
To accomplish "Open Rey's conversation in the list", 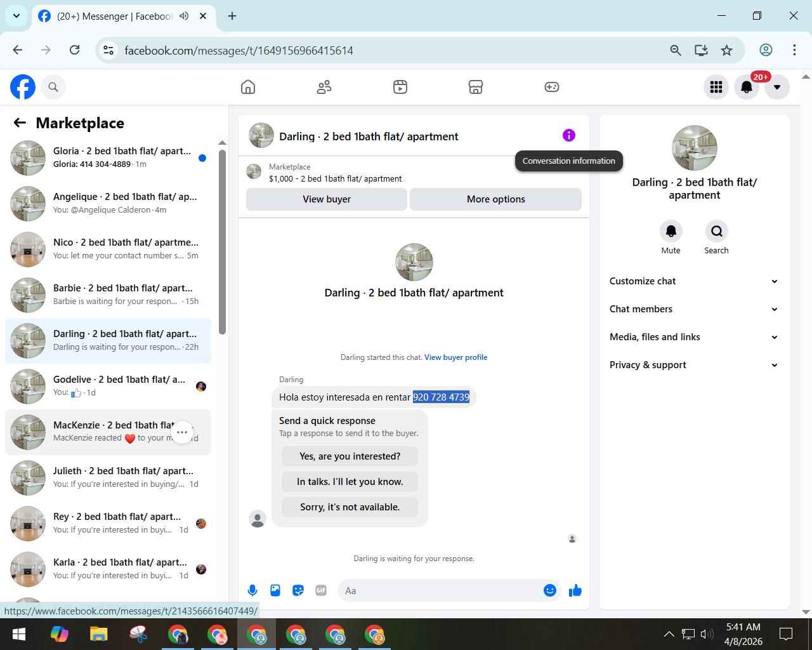I will click(x=108, y=524).
